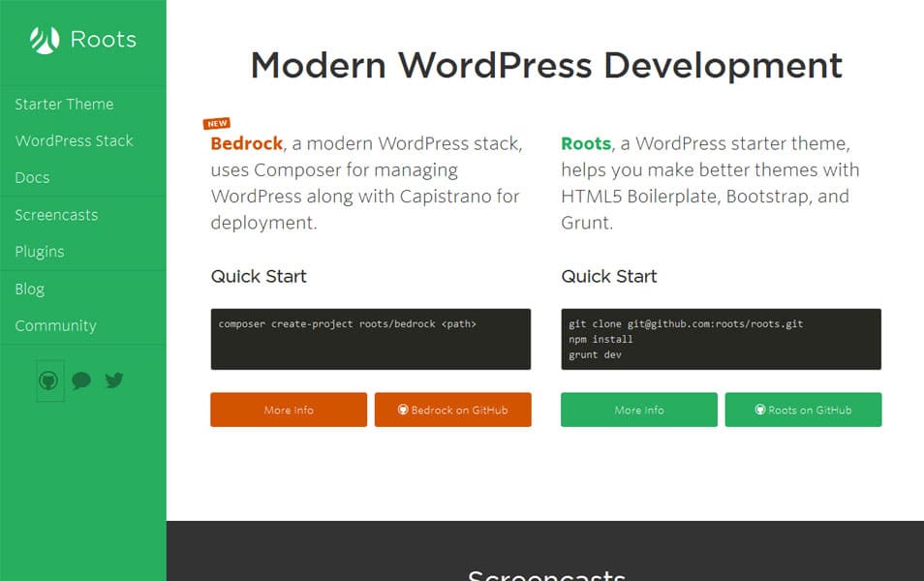
Task: Click the Roots wordmark in sidebar
Action: point(103,40)
